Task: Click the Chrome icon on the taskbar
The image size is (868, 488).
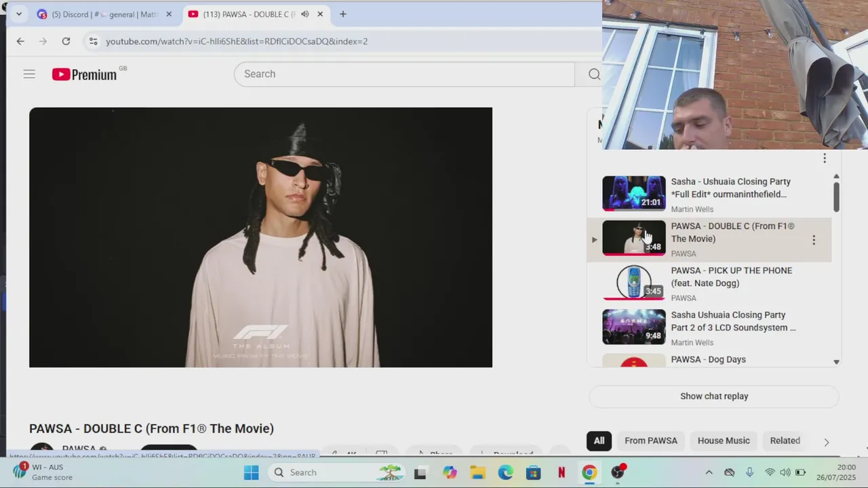Action: point(589,472)
